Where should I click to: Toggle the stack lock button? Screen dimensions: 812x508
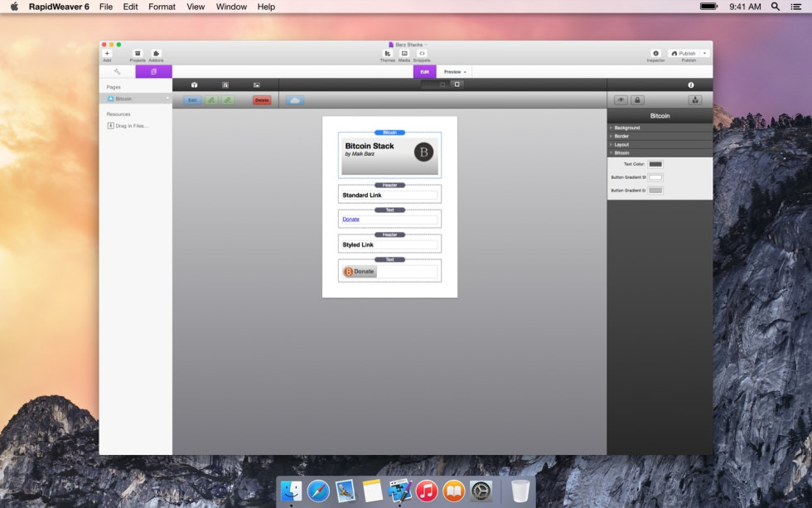tap(637, 100)
